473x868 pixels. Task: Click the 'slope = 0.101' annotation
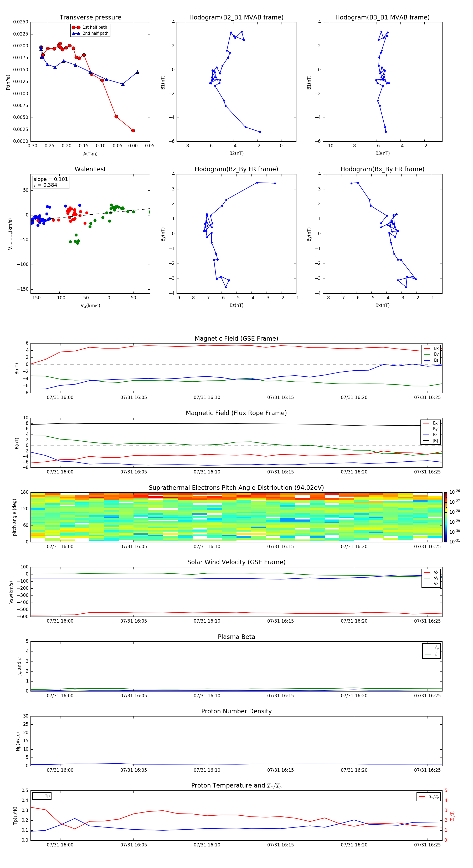51,179
